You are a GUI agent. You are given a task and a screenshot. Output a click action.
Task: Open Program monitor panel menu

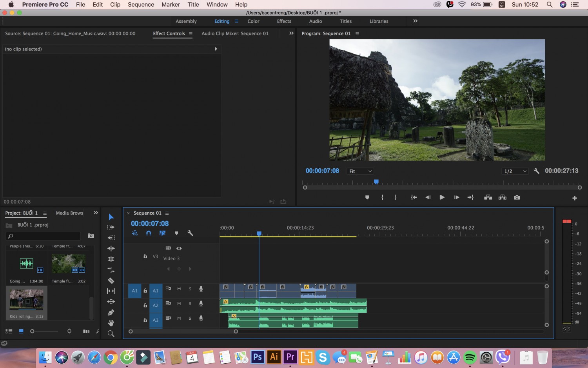click(x=357, y=34)
